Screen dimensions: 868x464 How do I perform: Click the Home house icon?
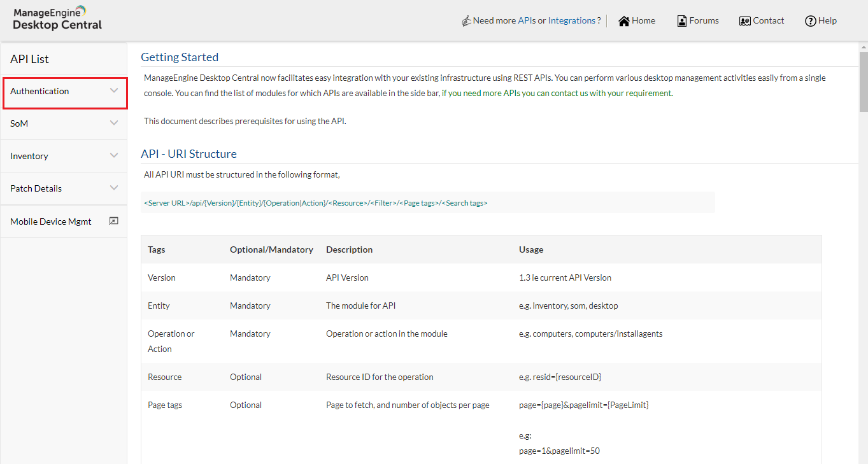[624, 21]
